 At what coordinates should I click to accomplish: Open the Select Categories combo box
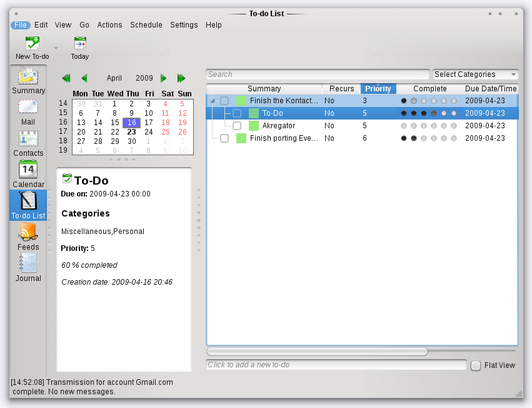point(475,74)
